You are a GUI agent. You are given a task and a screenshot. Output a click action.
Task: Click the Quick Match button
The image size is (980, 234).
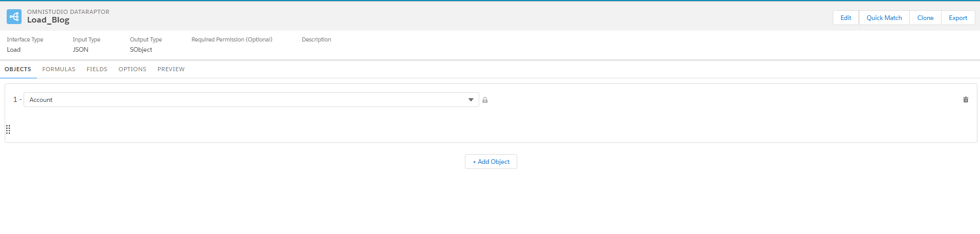[884, 18]
